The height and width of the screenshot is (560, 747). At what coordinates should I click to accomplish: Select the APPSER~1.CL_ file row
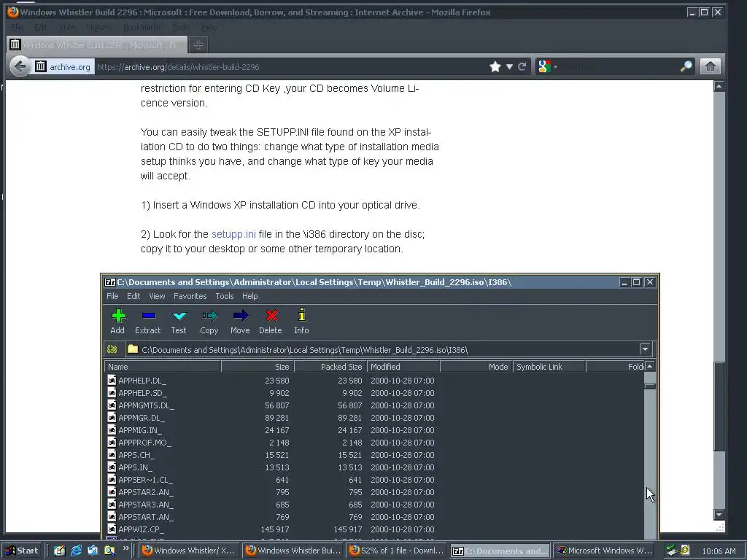pos(374,480)
